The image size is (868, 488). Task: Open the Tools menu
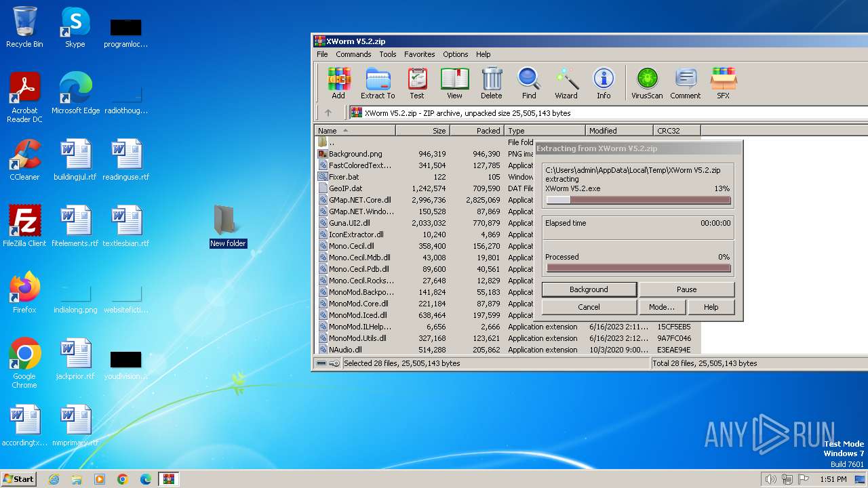[x=388, y=54]
